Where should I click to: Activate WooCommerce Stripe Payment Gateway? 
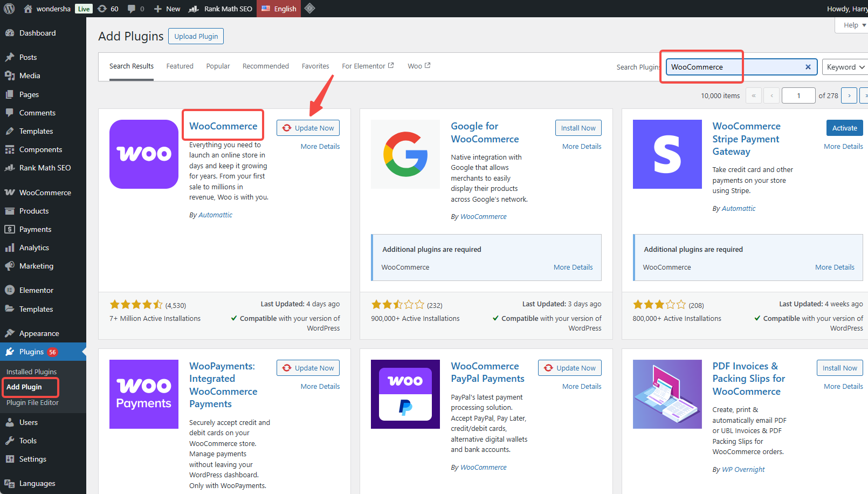(844, 128)
